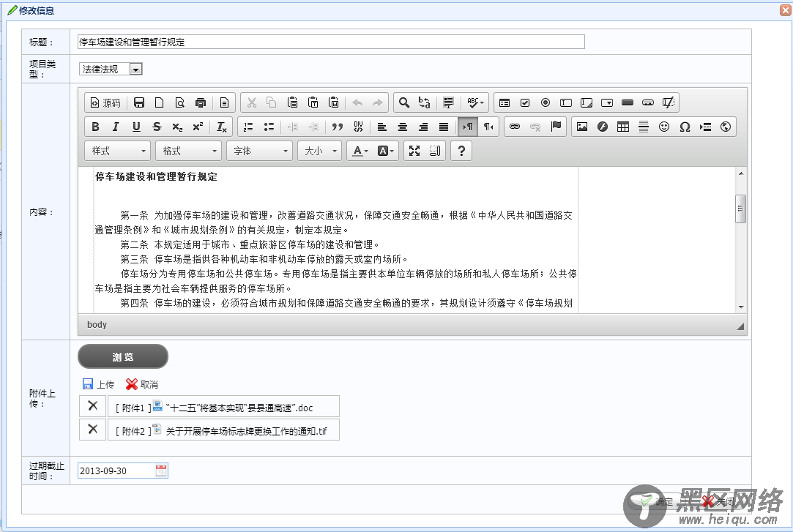Click the Preview icon
Screen dimensions: 793x532
pos(180,102)
